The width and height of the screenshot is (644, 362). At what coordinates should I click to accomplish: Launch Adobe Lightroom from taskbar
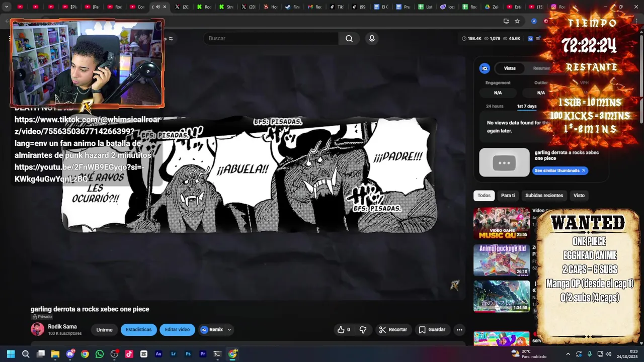(174, 354)
